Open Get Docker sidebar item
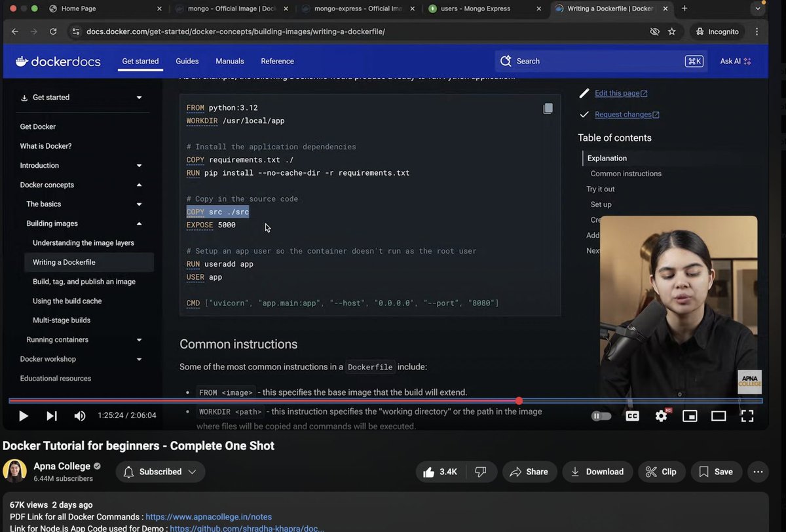This screenshot has height=532, width=786. 37,127
